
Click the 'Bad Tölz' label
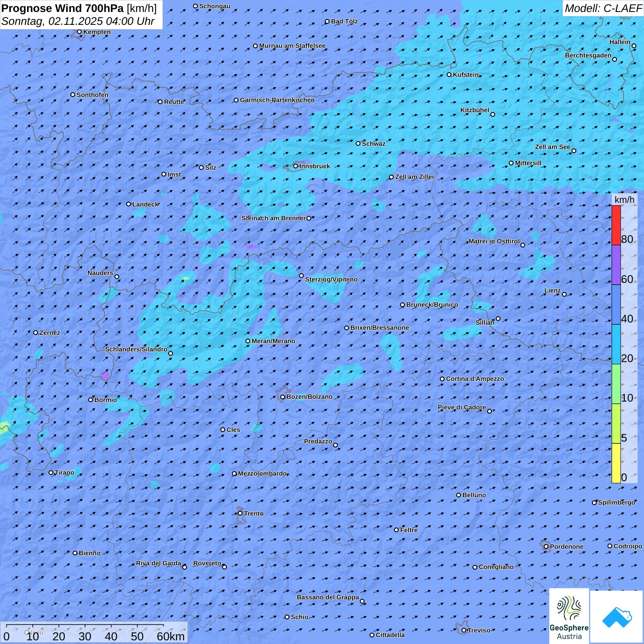tap(344, 21)
